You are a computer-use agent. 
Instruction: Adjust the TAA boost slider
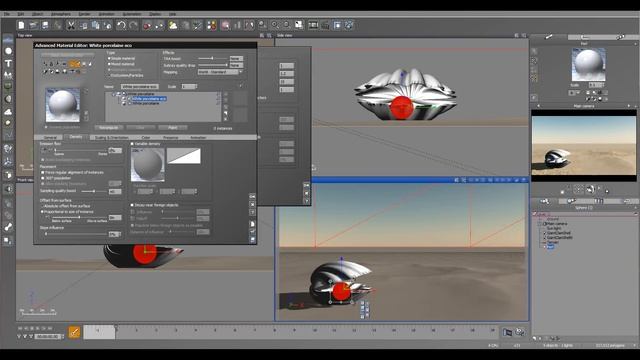pyautogui.click(x=212, y=58)
